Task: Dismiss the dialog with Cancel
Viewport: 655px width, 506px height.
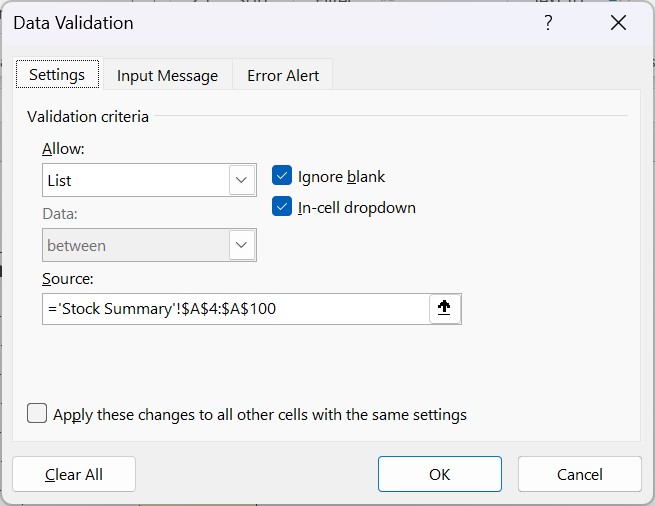Action: 580,474
